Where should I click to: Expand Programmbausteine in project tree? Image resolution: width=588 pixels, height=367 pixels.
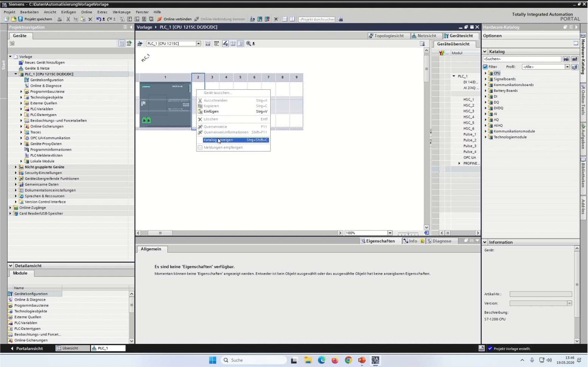tap(21, 91)
